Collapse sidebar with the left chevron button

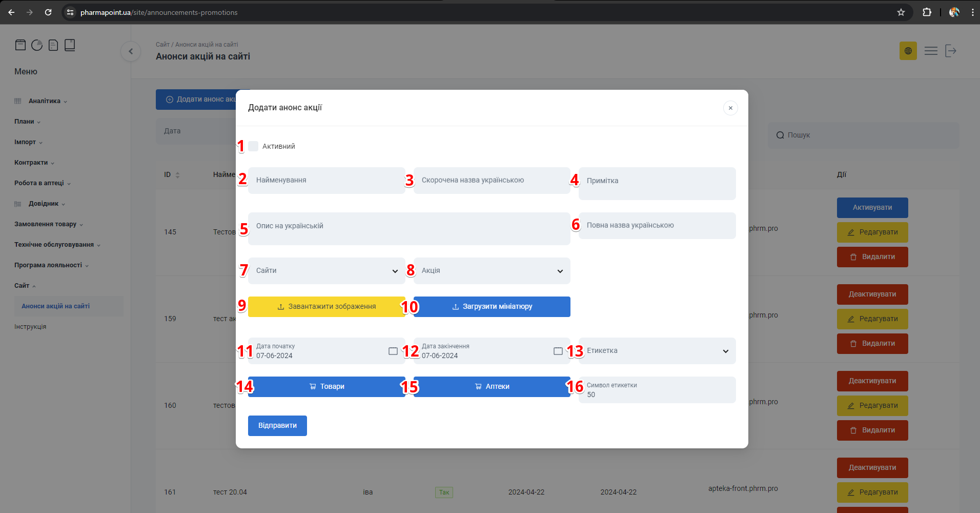point(131,51)
